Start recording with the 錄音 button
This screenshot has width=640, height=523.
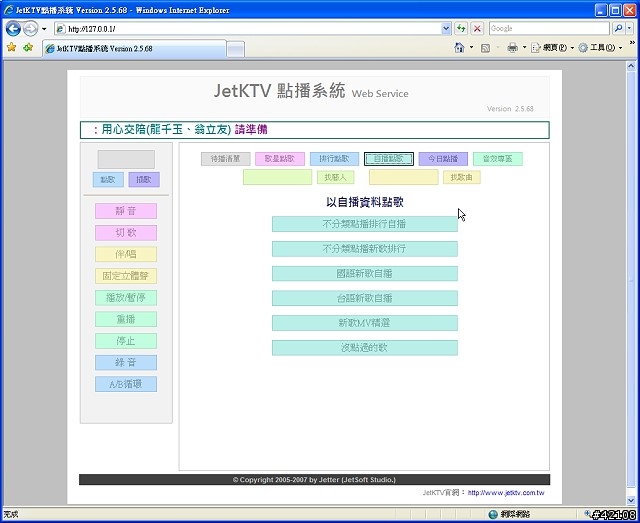[x=126, y=363]
